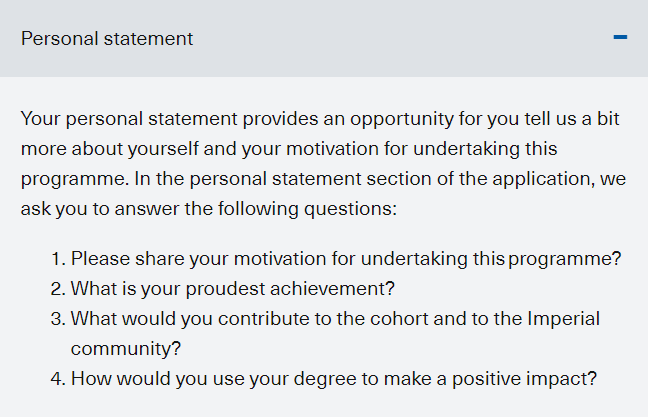The image size is (648, 419).
Task: Click the word 'programme?' ending question 1
Action: (565, 259)
